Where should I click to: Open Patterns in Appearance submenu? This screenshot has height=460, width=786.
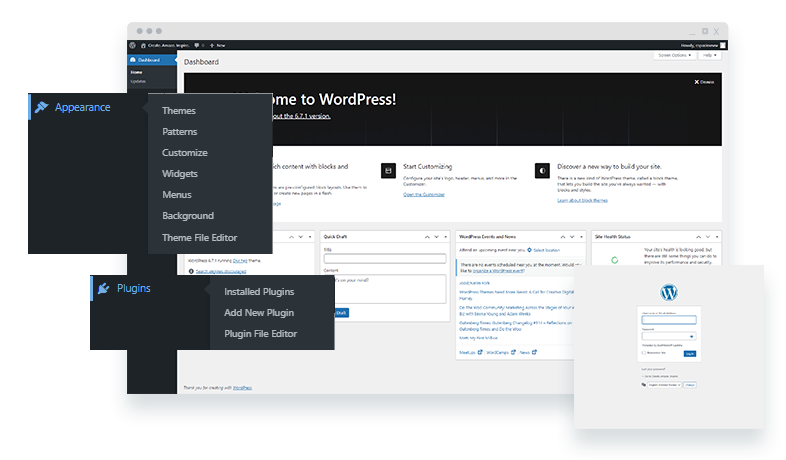pyautogui.click(x=179, y=132)
